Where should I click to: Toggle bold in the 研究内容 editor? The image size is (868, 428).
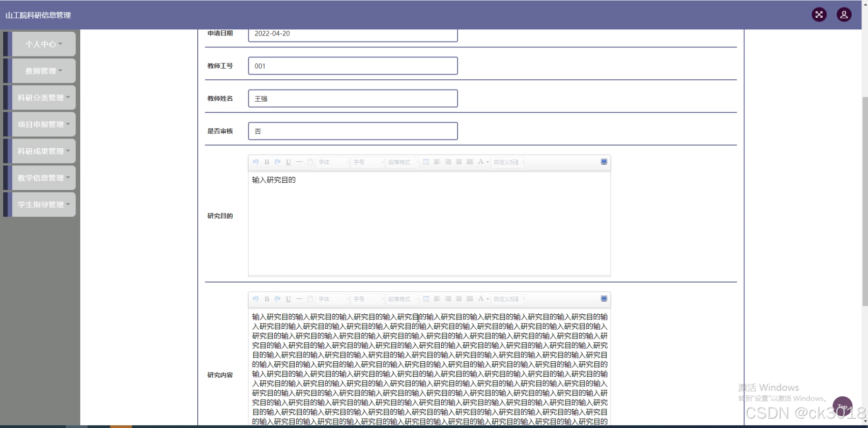(x=267, y=299)
